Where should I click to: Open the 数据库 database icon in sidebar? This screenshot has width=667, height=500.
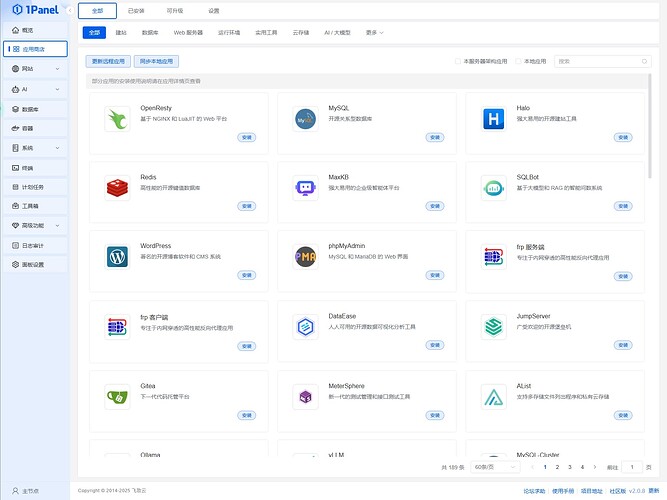click(x=15, y=109)
